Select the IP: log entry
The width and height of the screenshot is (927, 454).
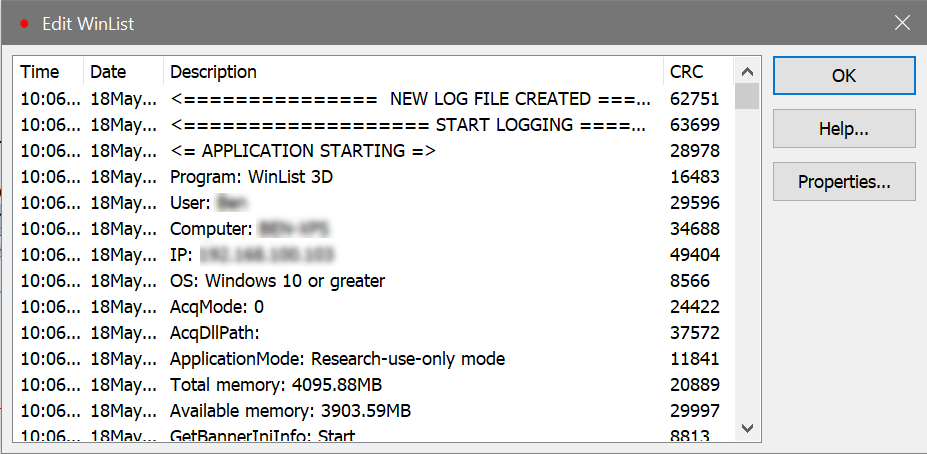pos(374,255)
